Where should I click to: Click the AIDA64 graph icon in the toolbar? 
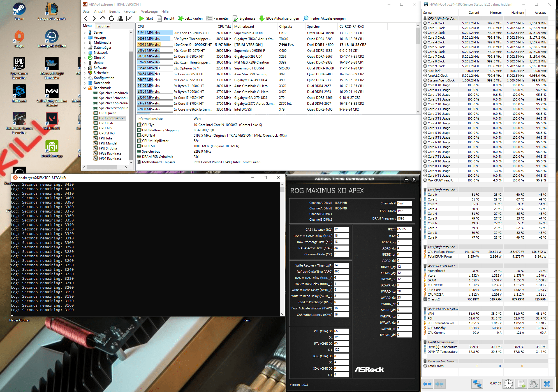(x=129, y=18)
